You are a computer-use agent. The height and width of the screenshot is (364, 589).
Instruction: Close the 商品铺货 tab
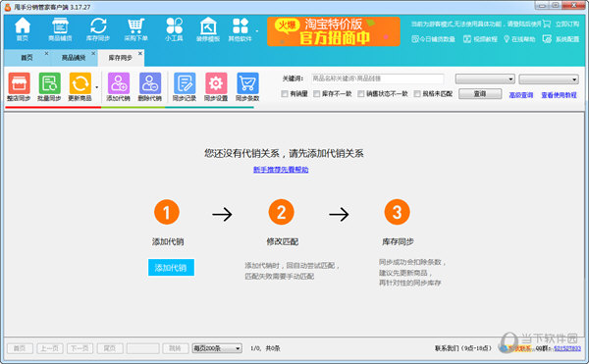tap(93, 53)
